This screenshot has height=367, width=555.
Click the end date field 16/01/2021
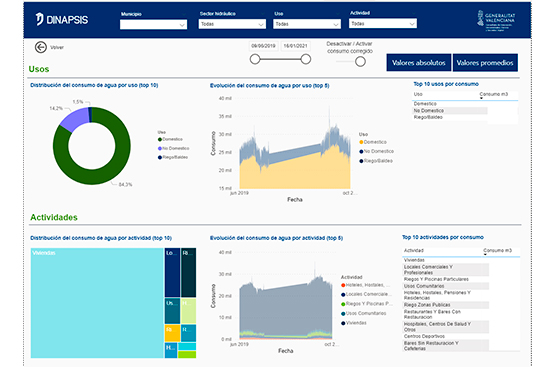coord(295,46)
